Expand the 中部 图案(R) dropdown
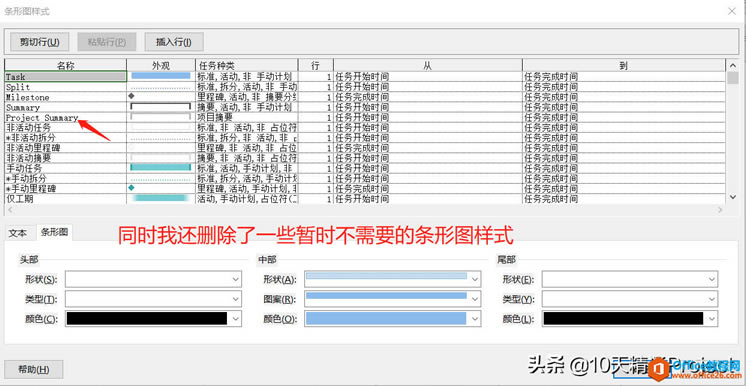 [393, 299]
